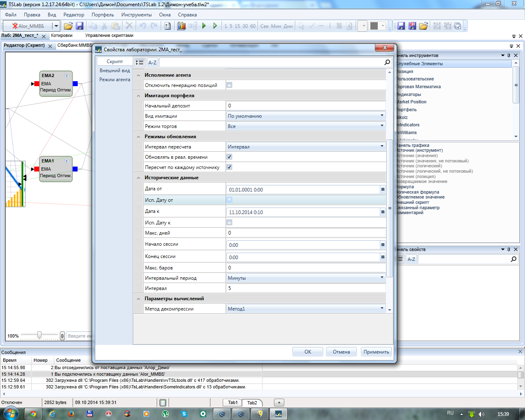Viewport: 525px width, 420px height.
Task: Enable 'Отключить генерацию позиций' checkbox
Action: (229, 85)
